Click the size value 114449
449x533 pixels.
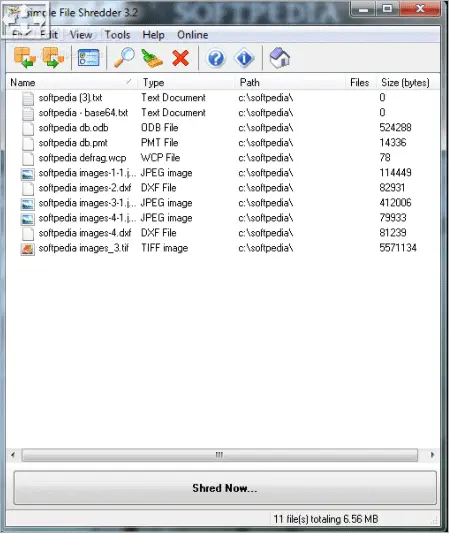pos(395,173)
